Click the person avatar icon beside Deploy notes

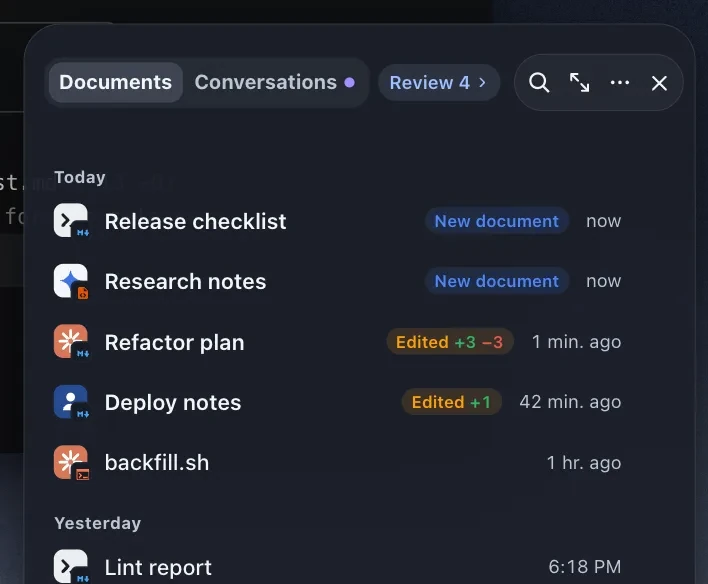click(71, 402)
